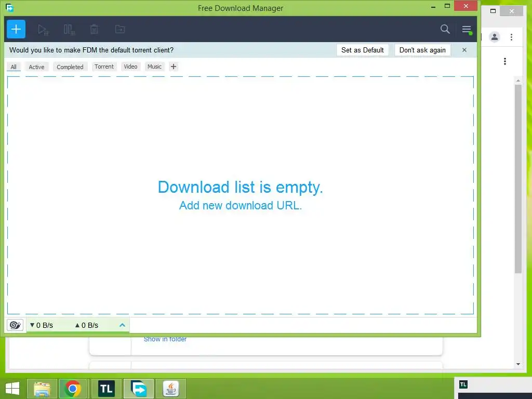Select the Active filter tab
Screen dimensions: 532x399
click(37, 67)
